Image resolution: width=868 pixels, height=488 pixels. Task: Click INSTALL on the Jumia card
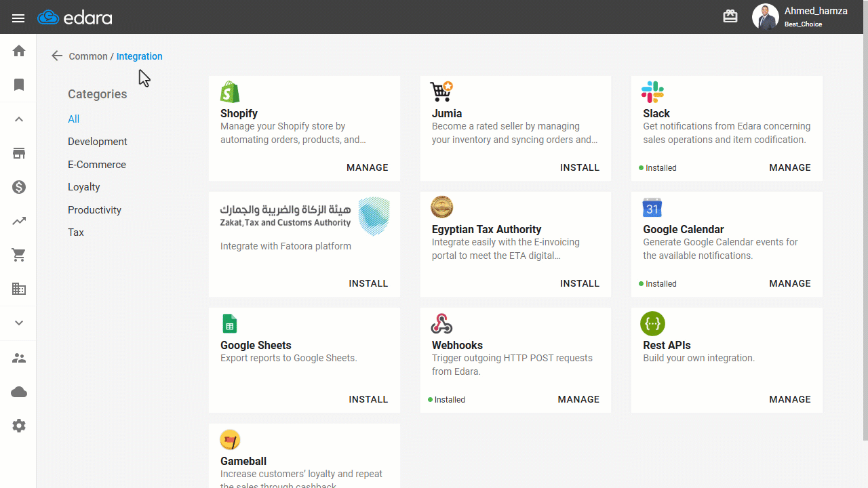[580, 167]
